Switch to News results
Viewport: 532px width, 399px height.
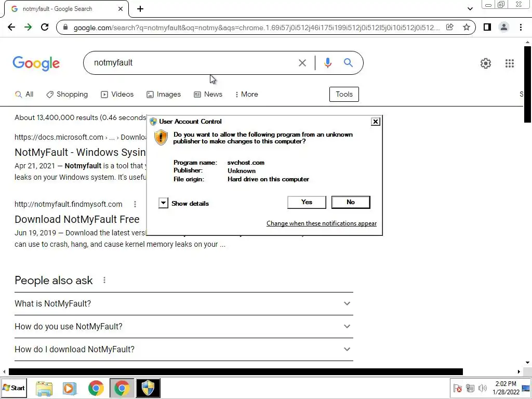pyautogui.click(x=208, y=95)
